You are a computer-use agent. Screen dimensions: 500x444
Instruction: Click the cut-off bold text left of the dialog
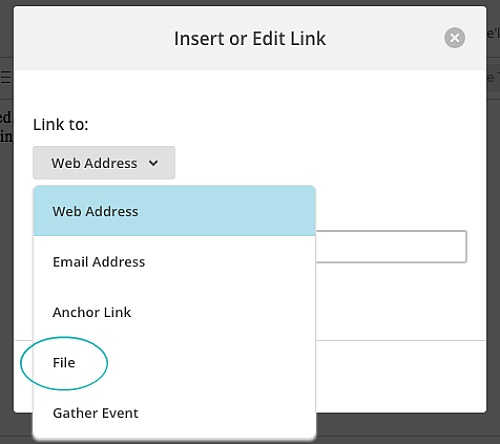(x=6, y=127)
